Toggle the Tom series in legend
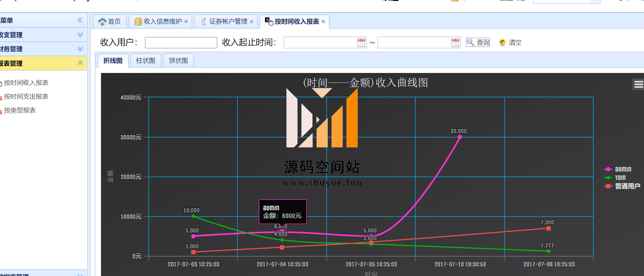Screen dimensions: 644x276 [x=615, y=178]
